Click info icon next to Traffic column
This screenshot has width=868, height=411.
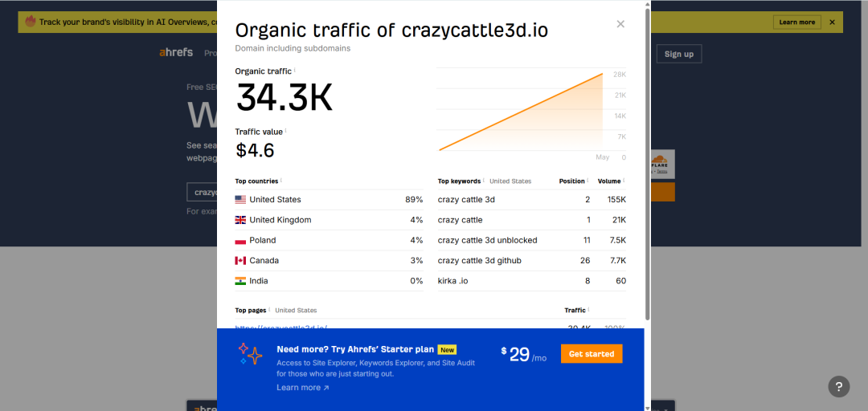(588, 310)
